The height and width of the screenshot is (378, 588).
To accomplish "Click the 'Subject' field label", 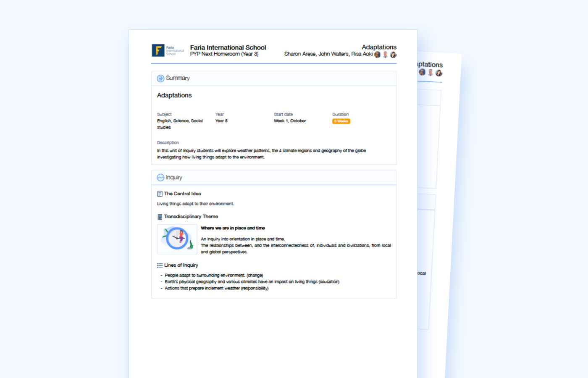I will pyautogui.click(x=164, y=114).
